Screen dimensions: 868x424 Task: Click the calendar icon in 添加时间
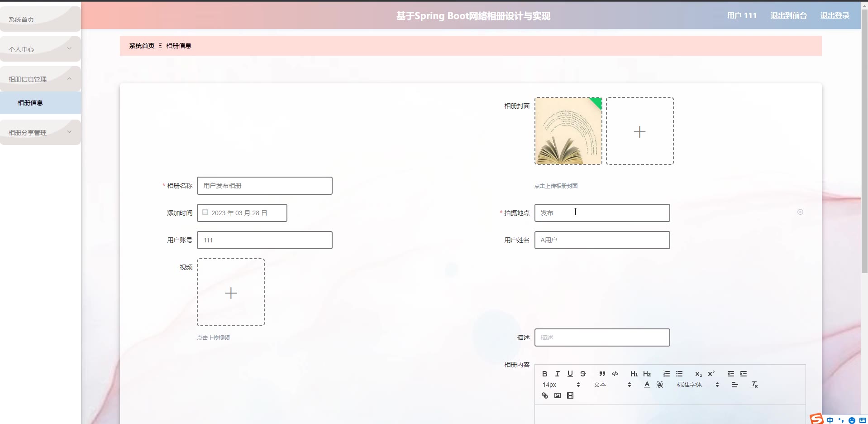(205, 212)
